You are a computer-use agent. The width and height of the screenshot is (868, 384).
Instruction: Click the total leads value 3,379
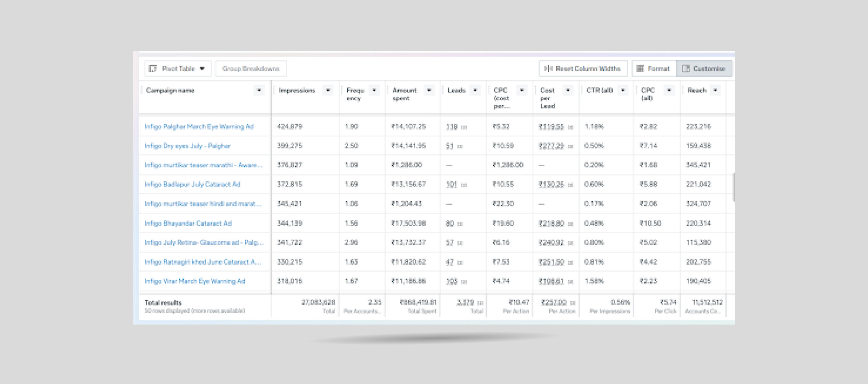pos(465,302)
